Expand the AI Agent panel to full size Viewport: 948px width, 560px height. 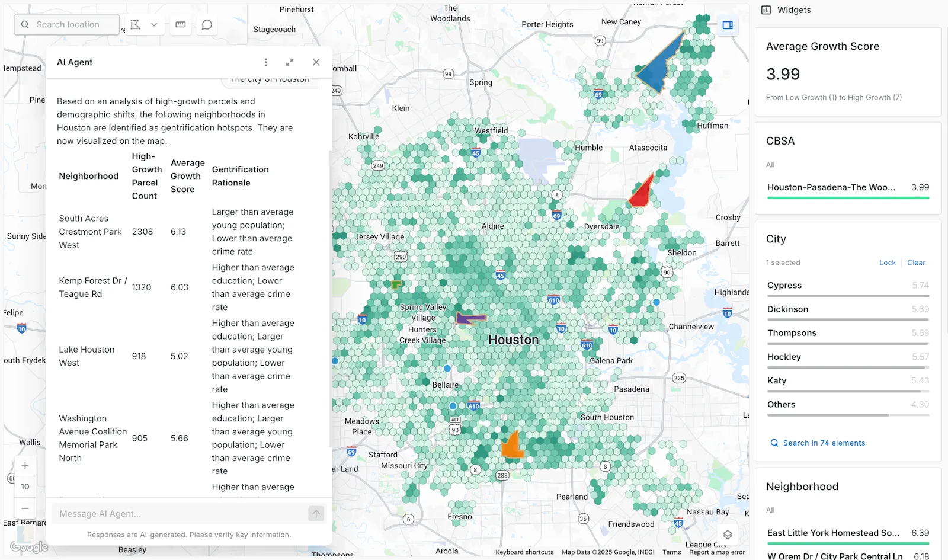(290, 62)
